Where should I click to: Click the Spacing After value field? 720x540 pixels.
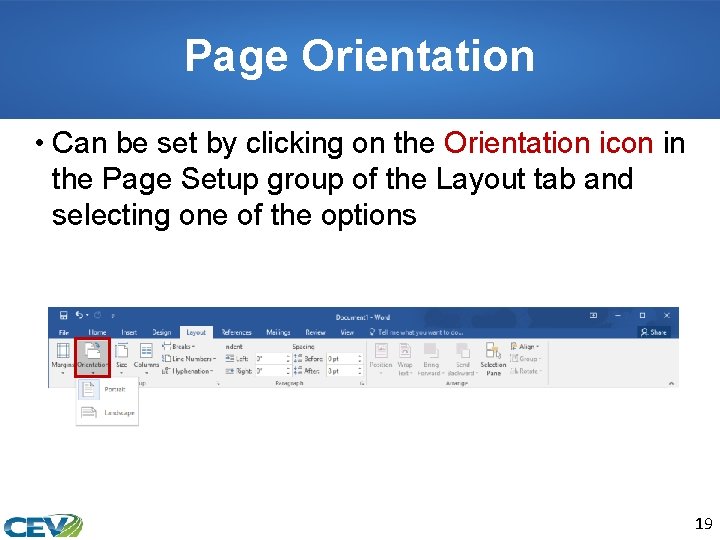(342, 371)
